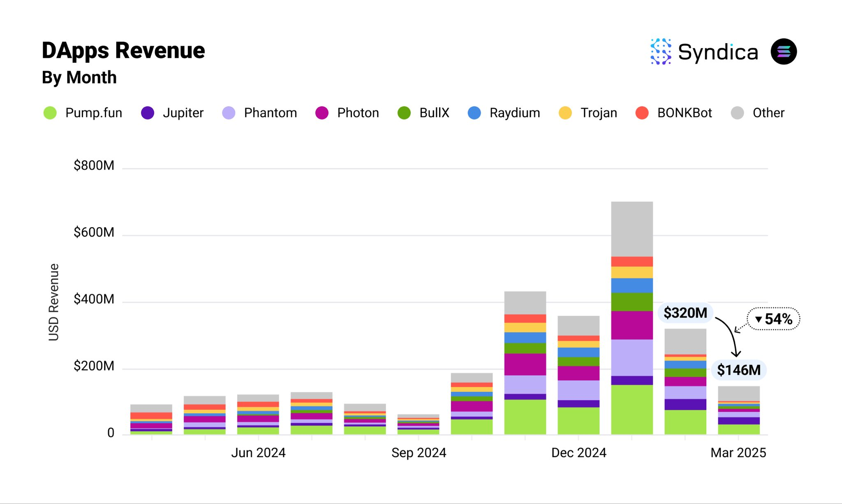Click the $146M annotation bubble
Screen dimensions: 842x504
pos(739,370)
